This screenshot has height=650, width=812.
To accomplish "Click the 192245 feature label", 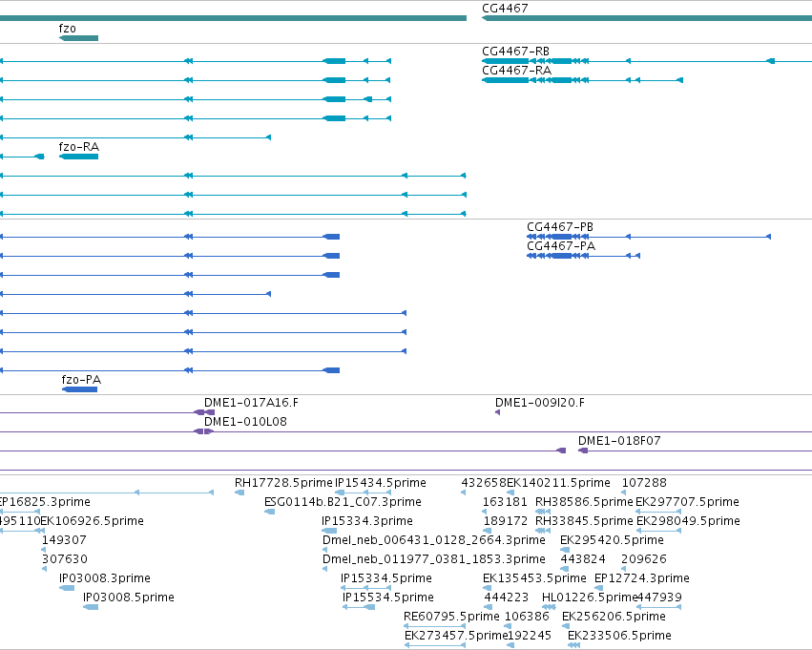I will tap(530, 636).
